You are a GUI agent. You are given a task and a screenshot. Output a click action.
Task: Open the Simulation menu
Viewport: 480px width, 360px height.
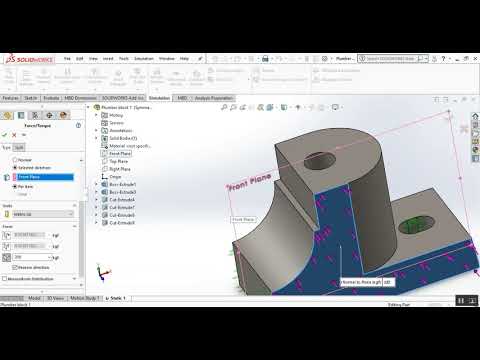[144, 59]
